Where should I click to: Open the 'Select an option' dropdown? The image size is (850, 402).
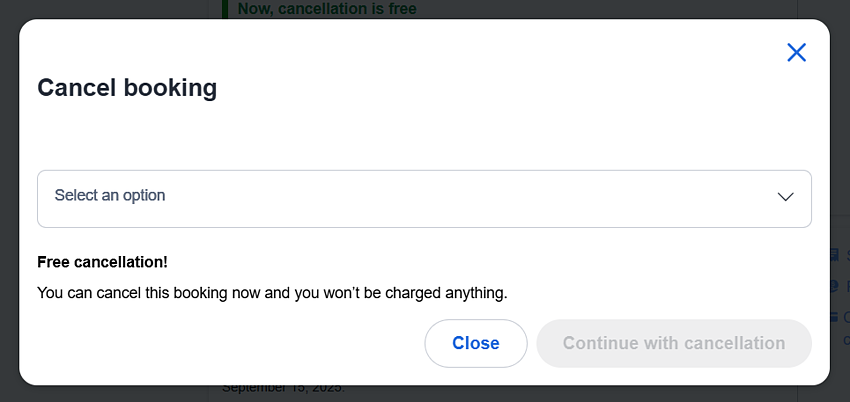coord(424,199)
